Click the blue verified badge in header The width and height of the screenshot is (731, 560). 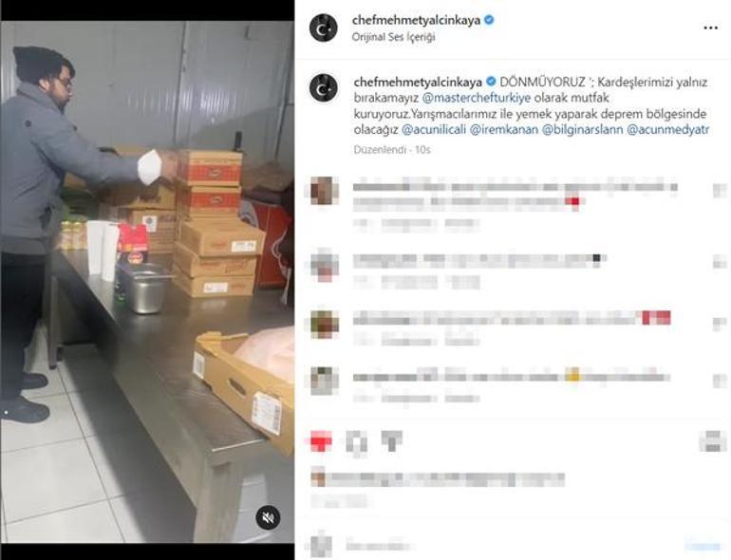(x=489, y=20)
